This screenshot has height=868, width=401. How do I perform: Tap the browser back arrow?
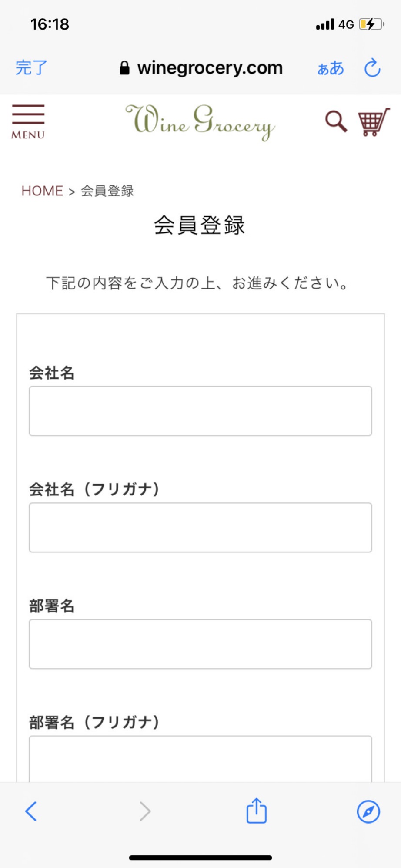coord(31,811)
